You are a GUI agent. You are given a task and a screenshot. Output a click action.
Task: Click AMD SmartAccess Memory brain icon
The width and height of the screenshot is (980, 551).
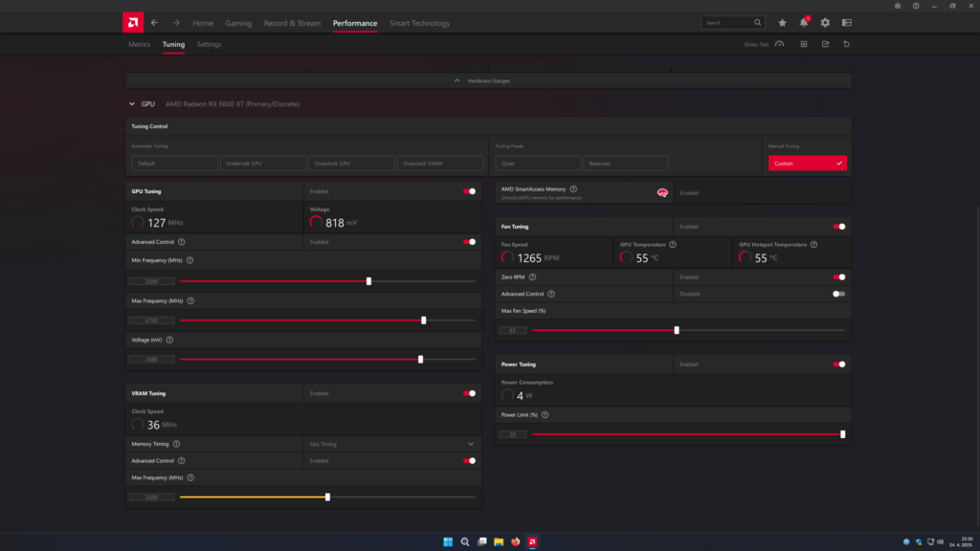[662, 193]
